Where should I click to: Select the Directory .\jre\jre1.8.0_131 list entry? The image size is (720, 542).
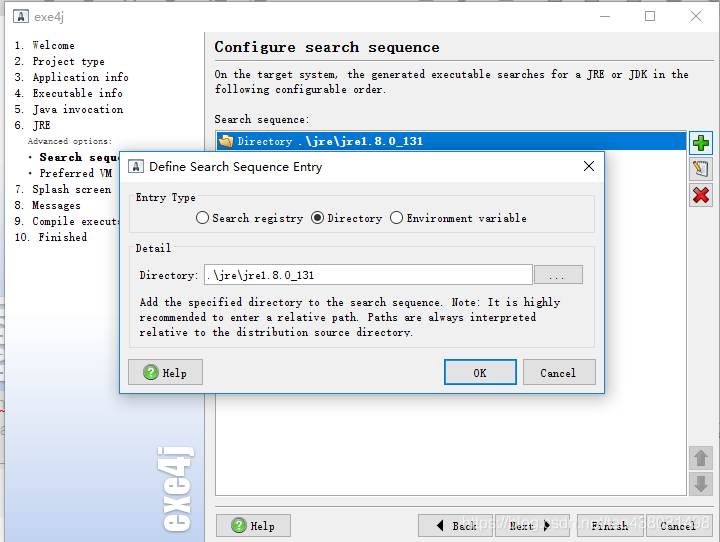point(451,141)
